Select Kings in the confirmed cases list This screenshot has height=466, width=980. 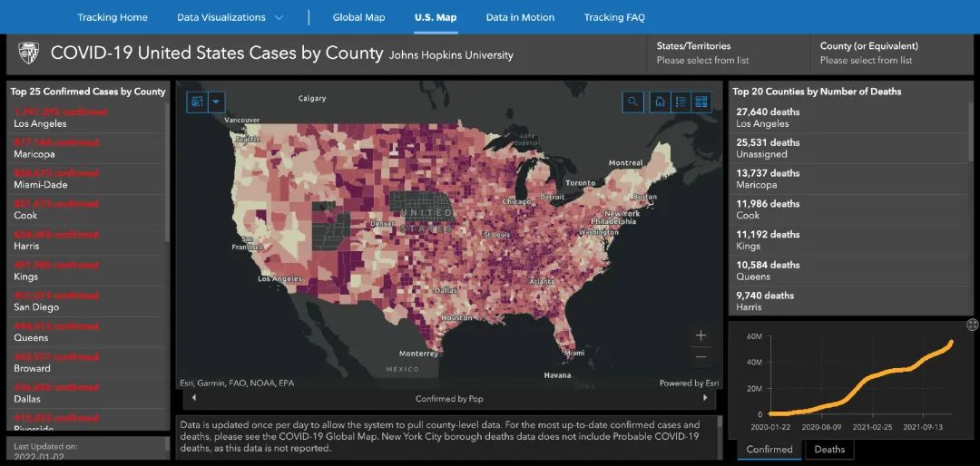tap(85, 271)
